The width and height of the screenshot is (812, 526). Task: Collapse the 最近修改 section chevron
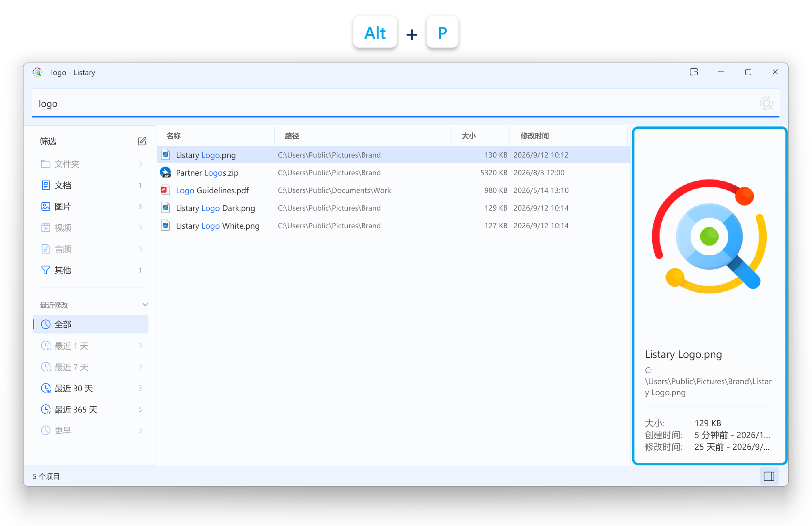point(145,305)
